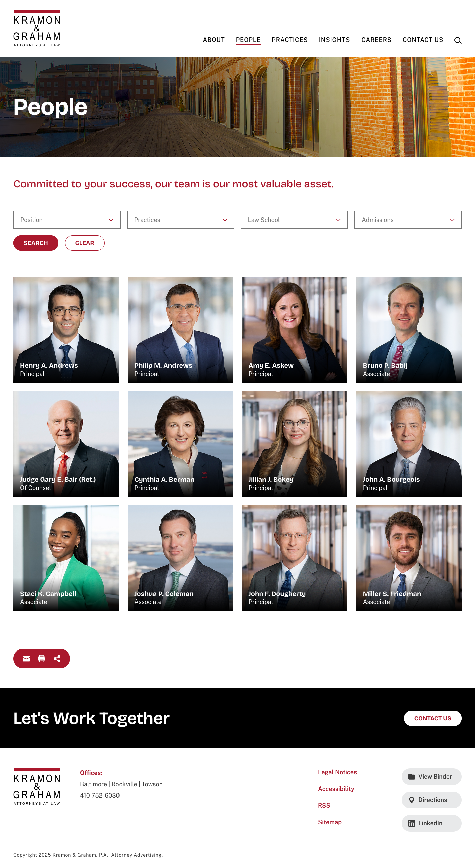475x868 pixels.
Task: Open Directions map pin button
Action: (431, 800)
